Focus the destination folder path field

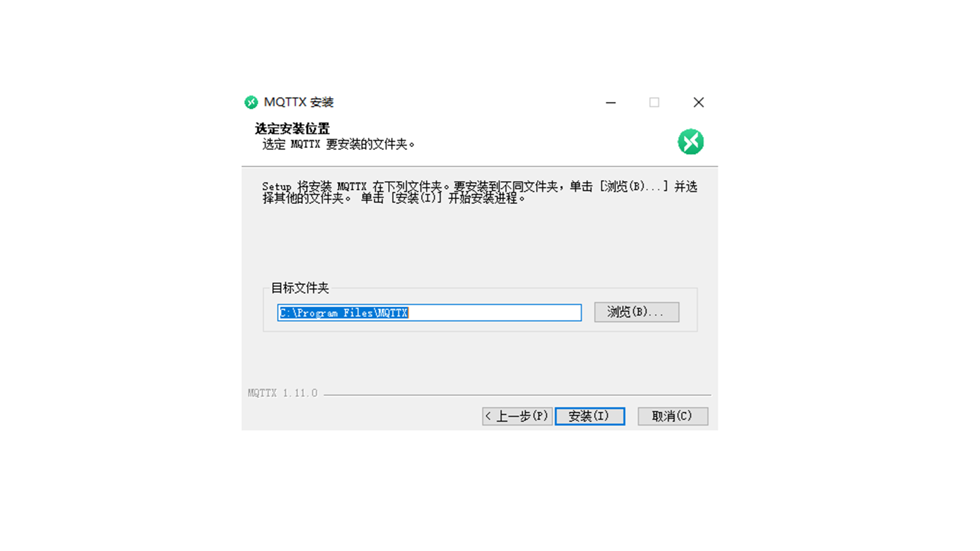click(429, 313)
